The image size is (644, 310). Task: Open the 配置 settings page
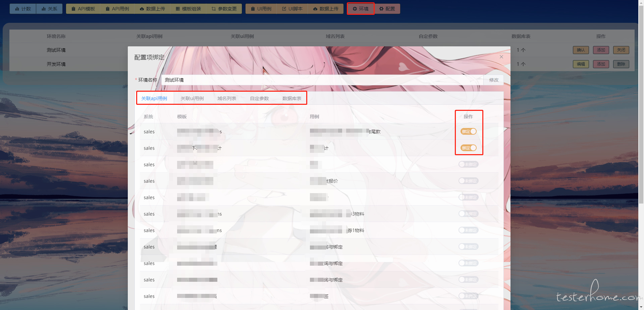point(387,9)
